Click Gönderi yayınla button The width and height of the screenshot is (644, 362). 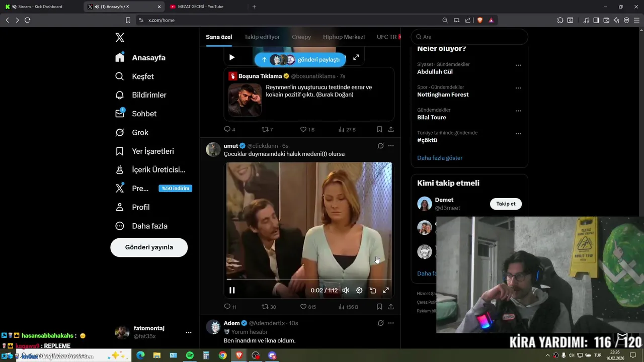[x=149, y=247]
